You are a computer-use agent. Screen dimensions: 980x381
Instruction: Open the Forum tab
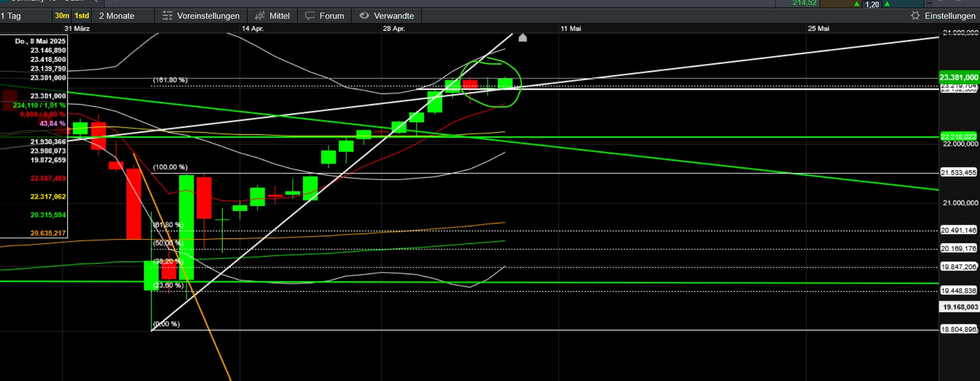[x=325, y=16]
